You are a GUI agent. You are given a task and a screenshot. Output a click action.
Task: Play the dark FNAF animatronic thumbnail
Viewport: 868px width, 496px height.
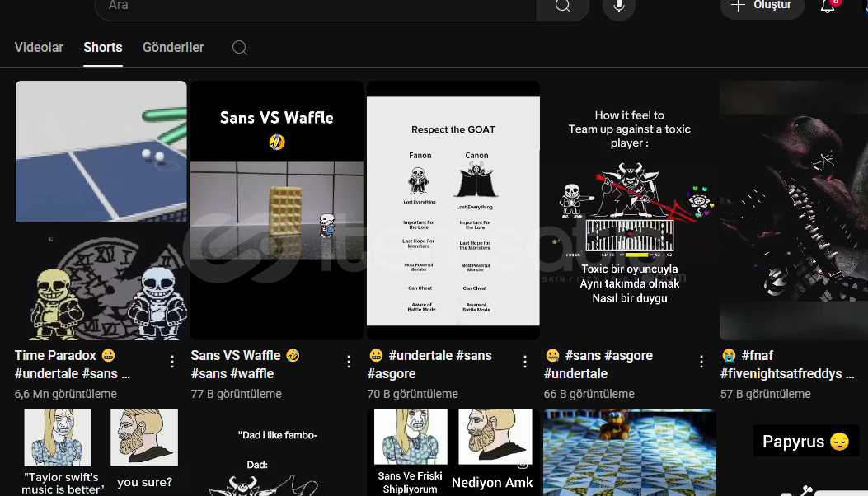pos(794,210)
